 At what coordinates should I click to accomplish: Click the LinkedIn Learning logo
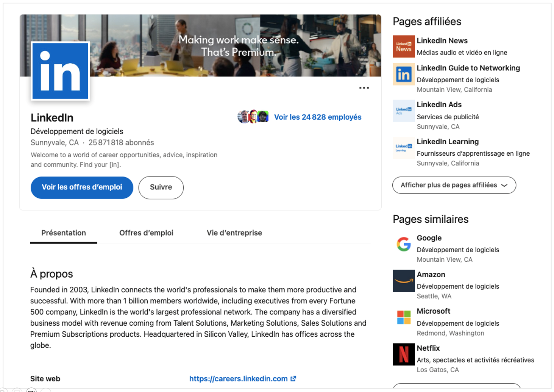click(404, 148)
